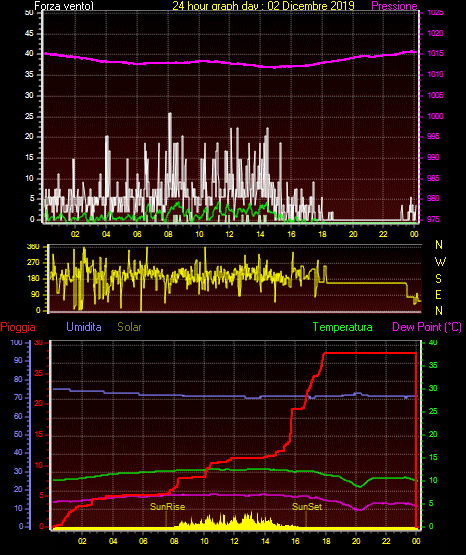Viewport: 466px width, 555px height.
Task: Click the '18' hour label under wind graph
Action: [x=322, y=234]
